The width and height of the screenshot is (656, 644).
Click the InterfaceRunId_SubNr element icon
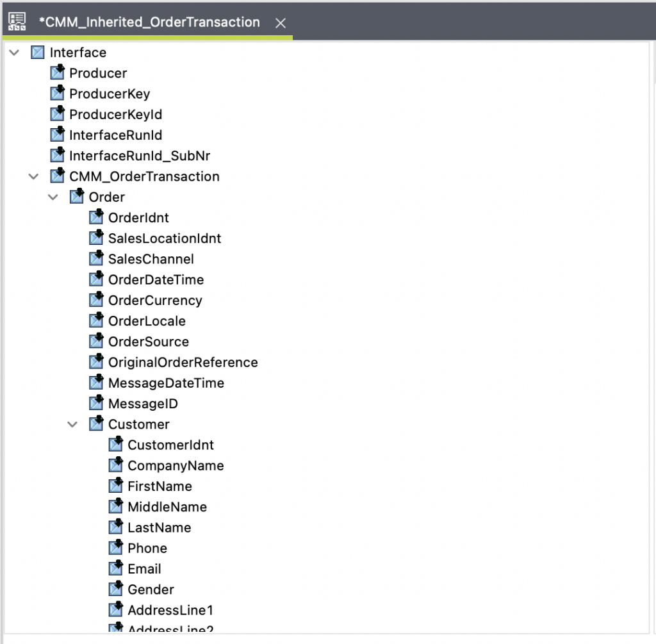coord(57,154)
